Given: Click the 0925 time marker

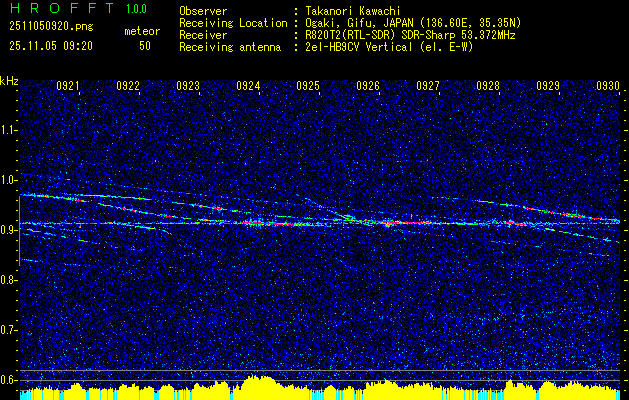Looking at the screenshot, I should point(308,85).
